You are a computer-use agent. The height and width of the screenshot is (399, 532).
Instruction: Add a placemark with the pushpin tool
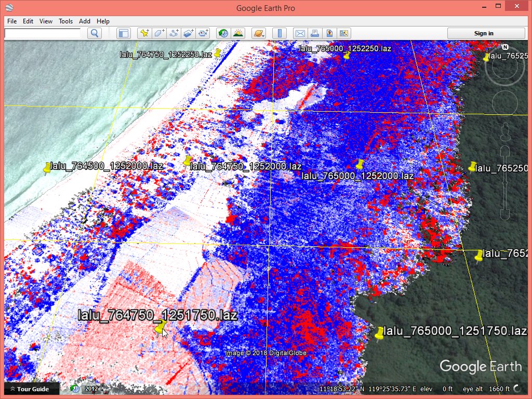(145, 33)
